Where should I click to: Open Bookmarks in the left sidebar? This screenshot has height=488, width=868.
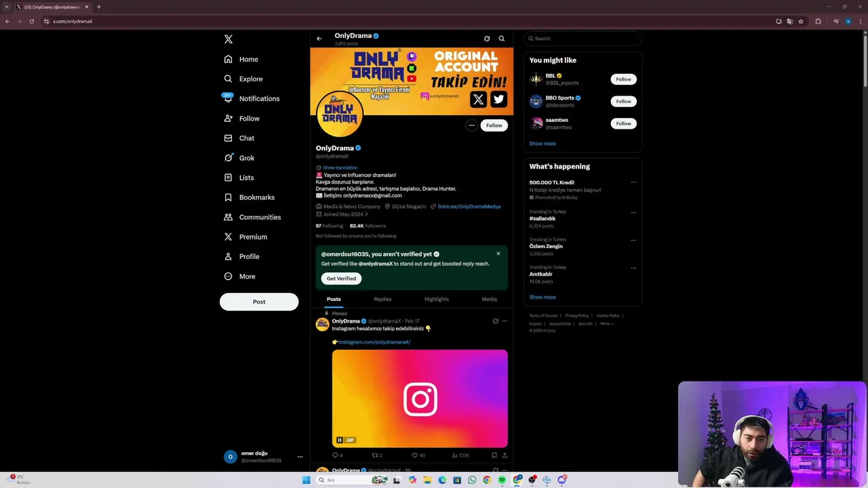pyautogui.click(x=250, y=197)
